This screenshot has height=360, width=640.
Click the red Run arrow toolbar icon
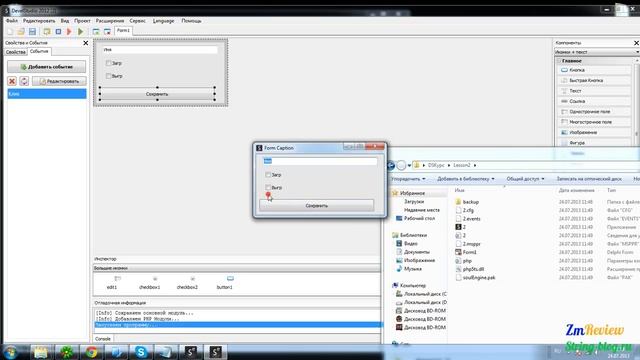click(x=69, y=31)
